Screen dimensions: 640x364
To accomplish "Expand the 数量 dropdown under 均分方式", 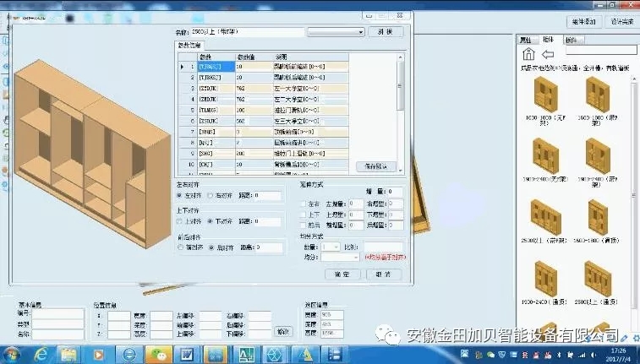I will 336,247.
